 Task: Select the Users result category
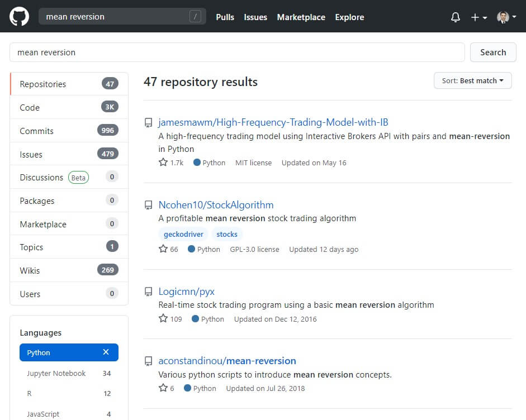pos(69,294)
